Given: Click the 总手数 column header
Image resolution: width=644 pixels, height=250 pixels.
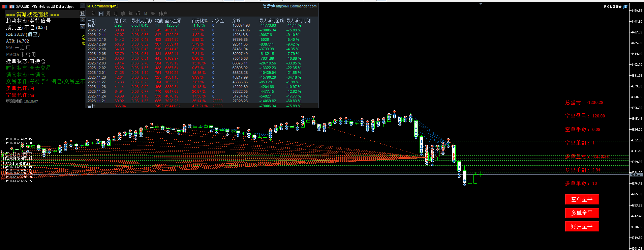Looking at the screenshot, I should (x=121, y=21).
